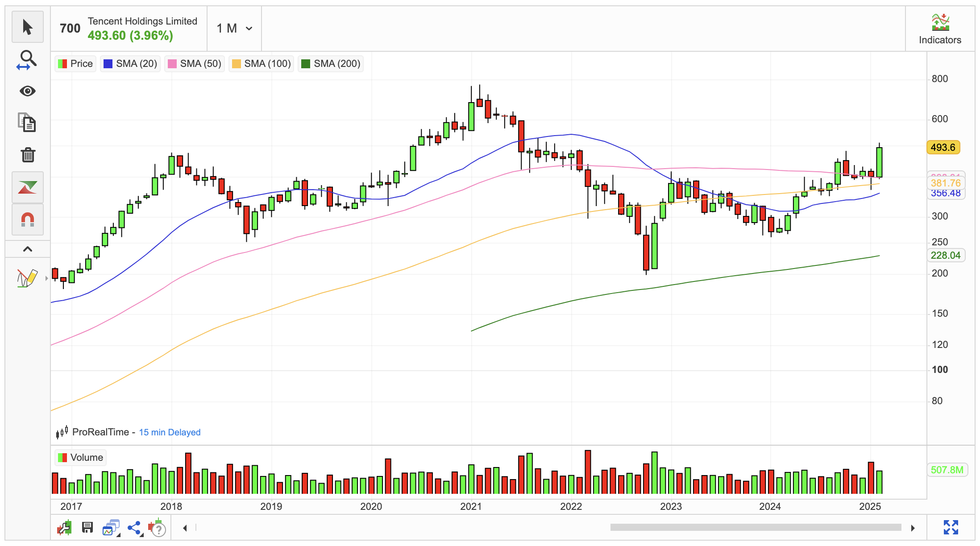Toggle the Volume legend entry

click(81, 458)
